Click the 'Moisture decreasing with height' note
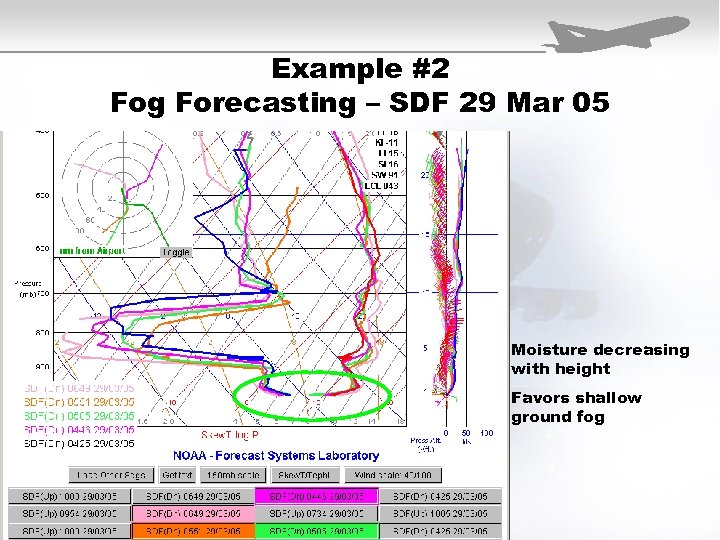 [x=600, y=359]
